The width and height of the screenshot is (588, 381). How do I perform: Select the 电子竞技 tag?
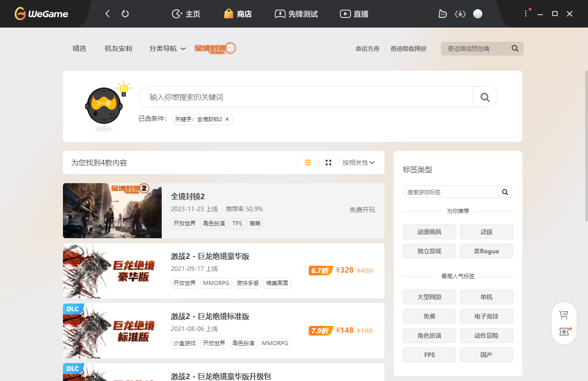point(486,316)
